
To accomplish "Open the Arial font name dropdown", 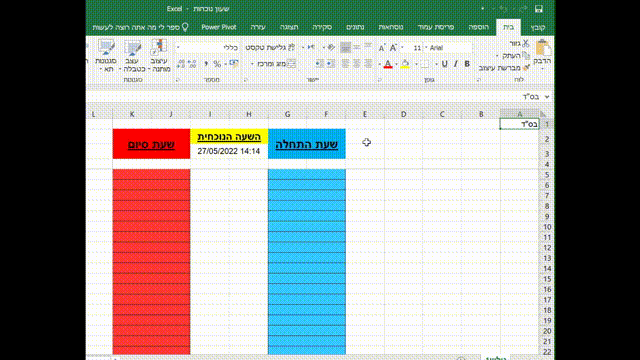I will tap(426, 48).
